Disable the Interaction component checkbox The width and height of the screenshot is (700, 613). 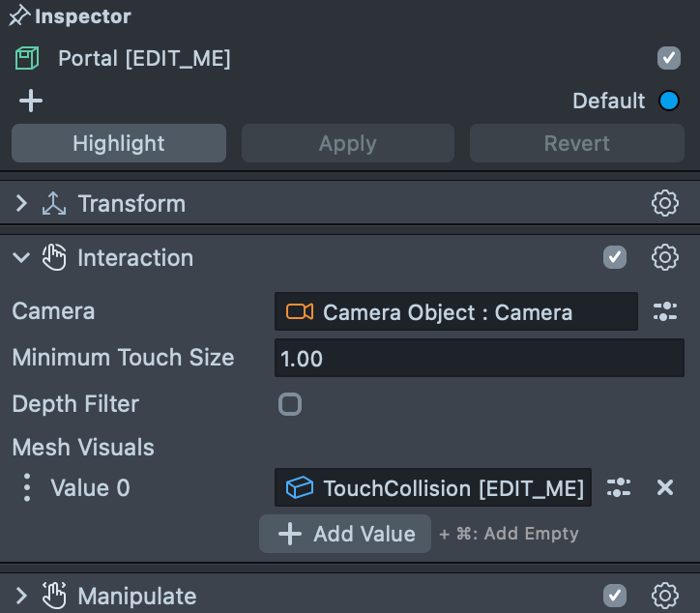(614, 257)
